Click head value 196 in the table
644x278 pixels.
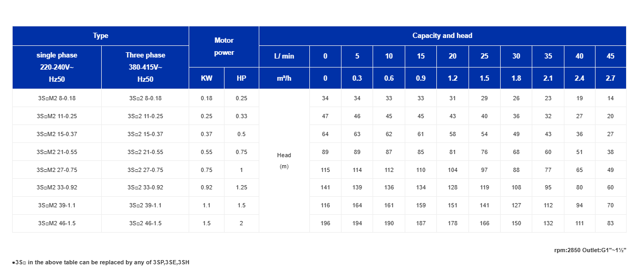click(325, 224)
